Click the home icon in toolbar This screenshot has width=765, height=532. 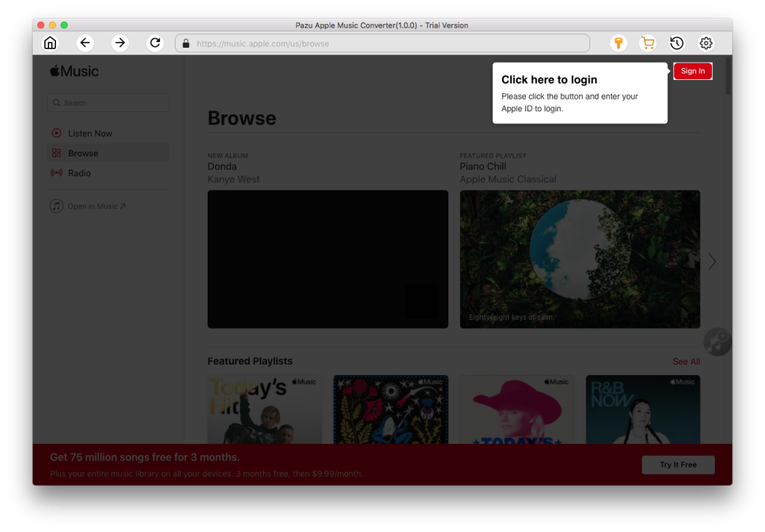[50, 43]
